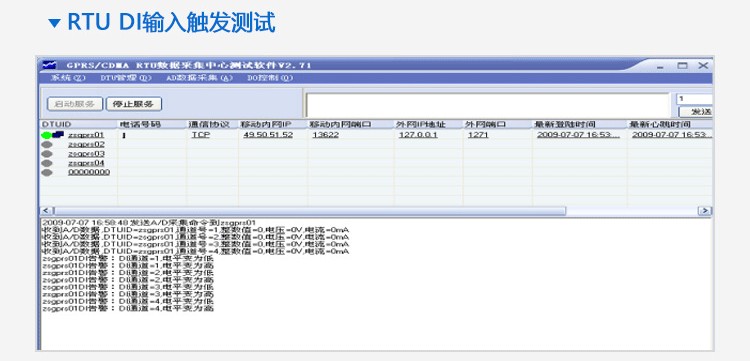Open the AD数据采集(A) menu

[x=199, y=78]
